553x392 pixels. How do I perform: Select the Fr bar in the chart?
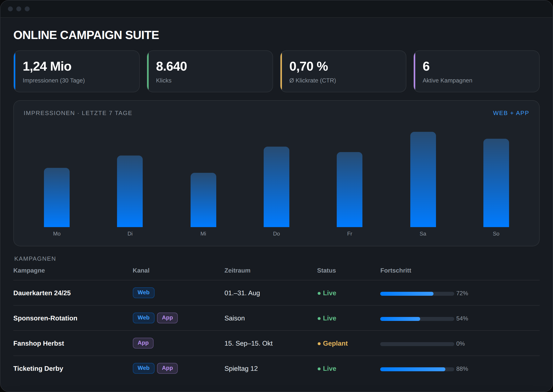(350, 190)
